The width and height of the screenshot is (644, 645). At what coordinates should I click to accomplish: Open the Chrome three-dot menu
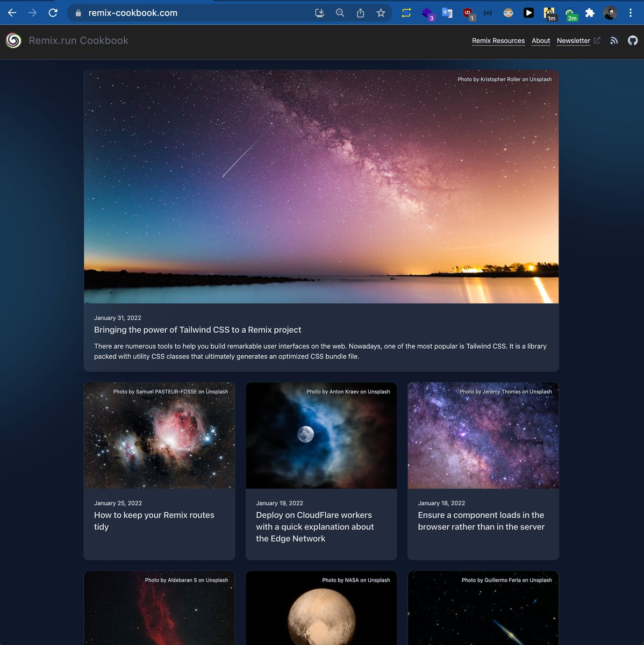pos(631,13)
